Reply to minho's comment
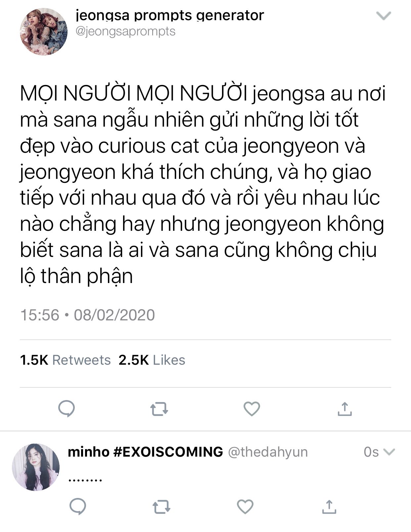 [78, 506]
